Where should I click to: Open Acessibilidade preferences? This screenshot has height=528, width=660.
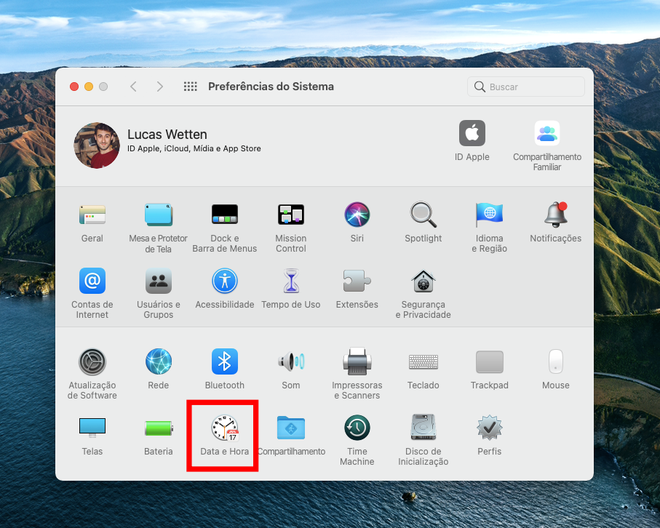point(224,281)
